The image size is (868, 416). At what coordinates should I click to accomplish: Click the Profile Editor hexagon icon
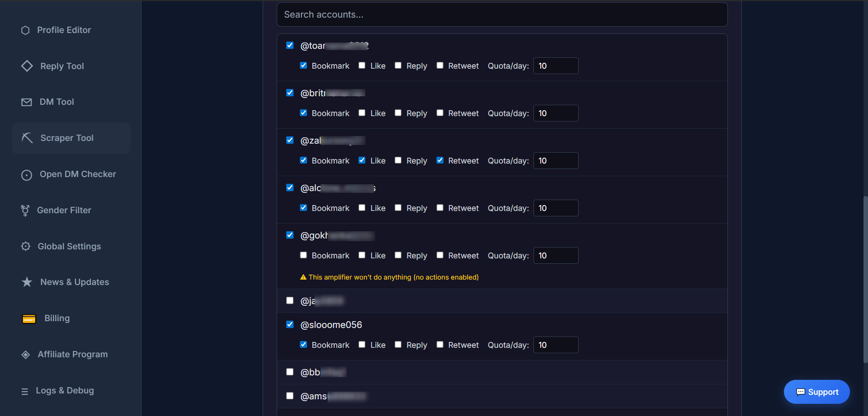25,30
